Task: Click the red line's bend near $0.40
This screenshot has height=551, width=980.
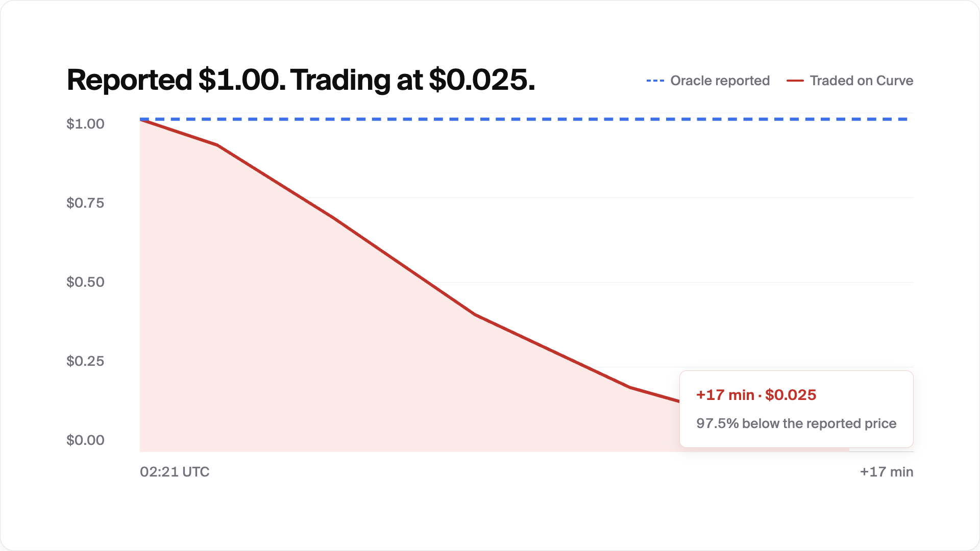Action: coord(475,315)
